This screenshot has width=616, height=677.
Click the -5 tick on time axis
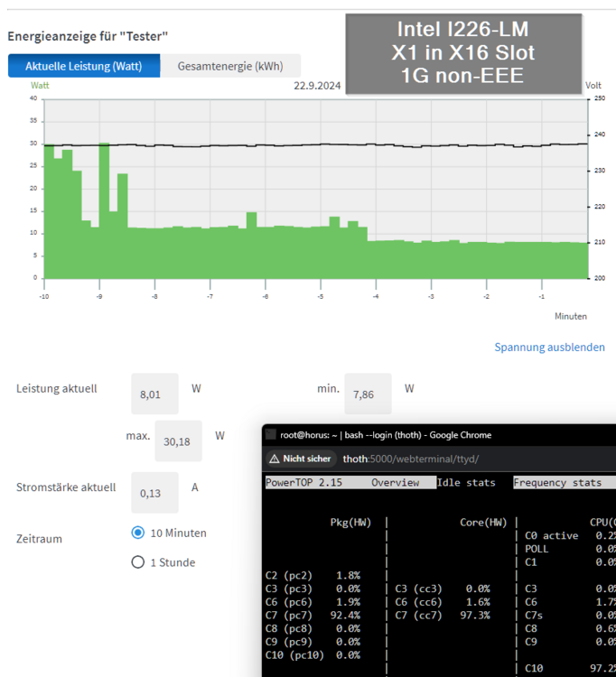[321, 297]
